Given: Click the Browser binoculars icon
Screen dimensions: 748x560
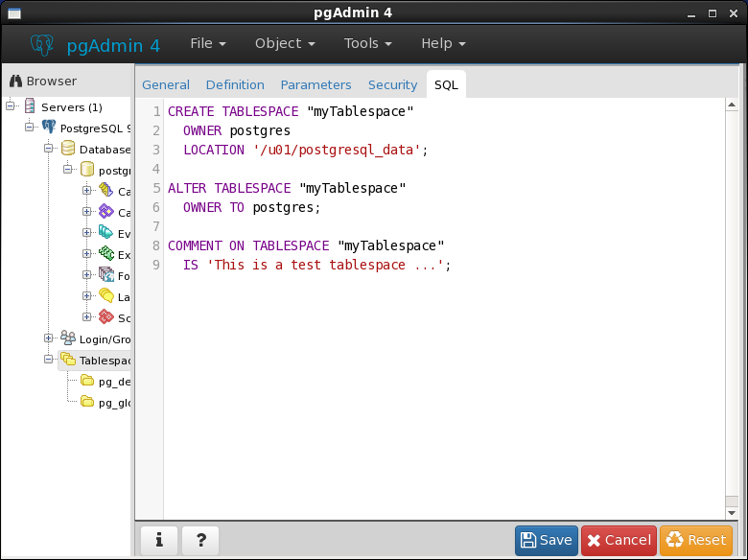Looking at the screenshot, I should click(15, 81).
